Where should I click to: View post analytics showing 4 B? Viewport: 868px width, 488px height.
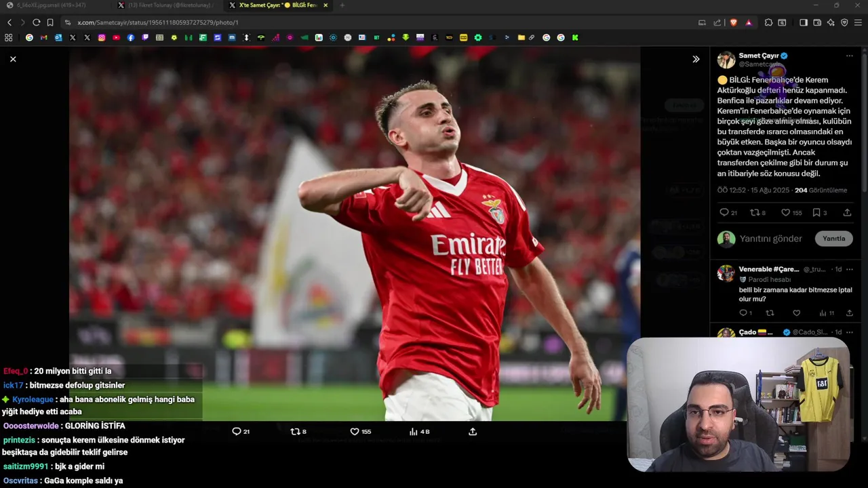(x=419, y=431)
